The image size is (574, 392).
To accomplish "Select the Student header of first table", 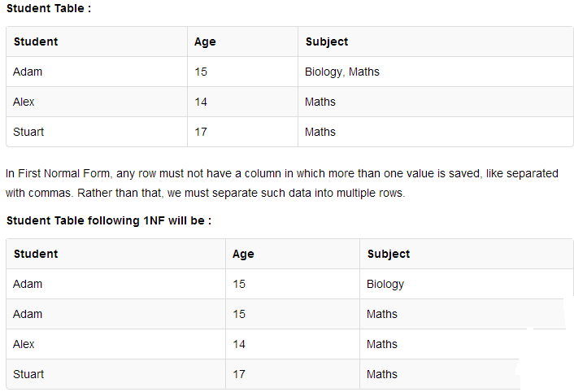I will 36,41.
